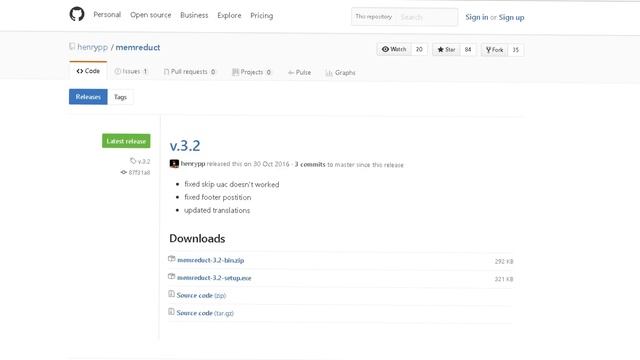Open the Explore nav link
This screenshot has width=640, height=360.
pyautogui.click(x=229, y=16)
